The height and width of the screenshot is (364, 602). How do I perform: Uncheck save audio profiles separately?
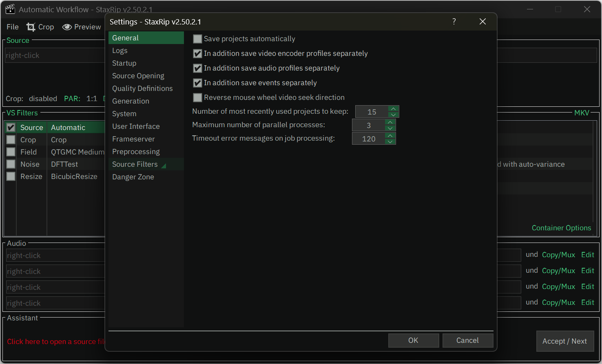(x=197, y=68)
